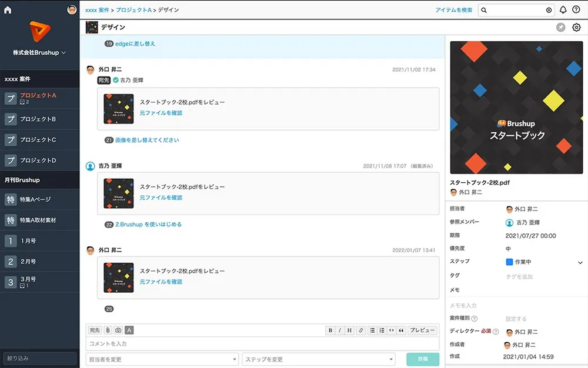This screenshot has width=588, height=368.
Task: Insert a link with the link icon
Action: [362, 330]
